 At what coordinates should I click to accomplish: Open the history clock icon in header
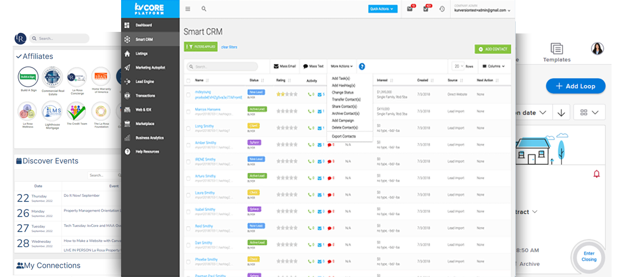[442, 9]
